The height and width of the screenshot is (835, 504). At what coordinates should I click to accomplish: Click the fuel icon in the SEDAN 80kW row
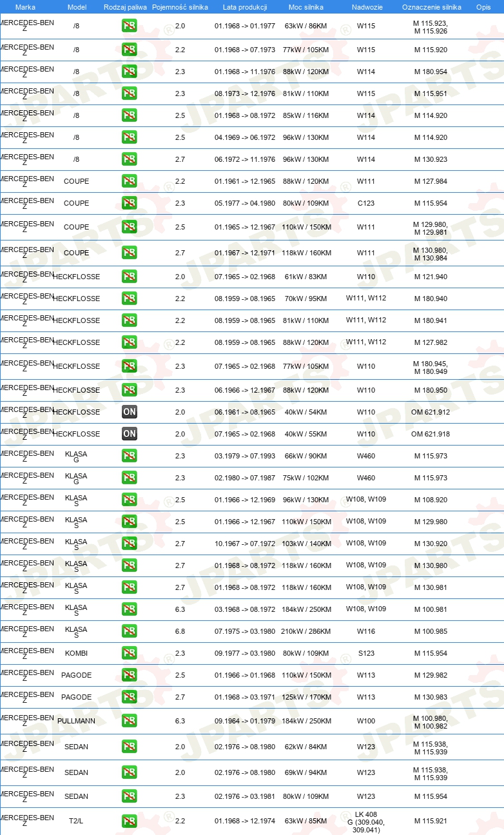129,796
